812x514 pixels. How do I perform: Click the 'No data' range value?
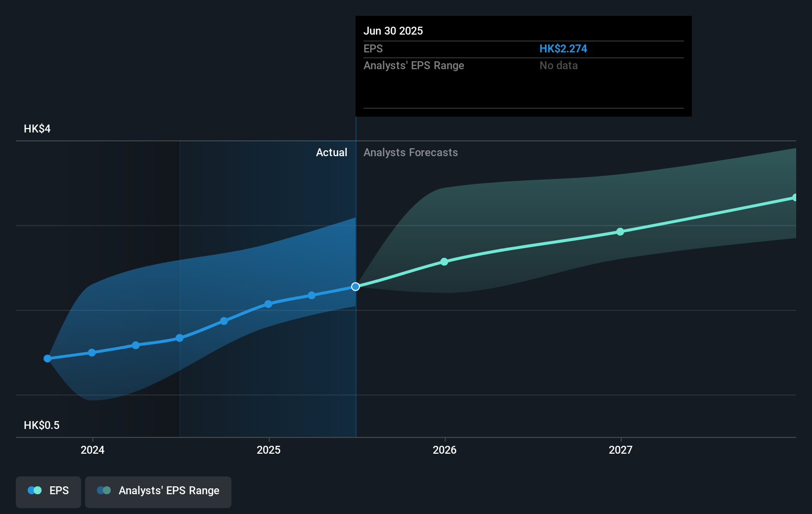(558, 65)
